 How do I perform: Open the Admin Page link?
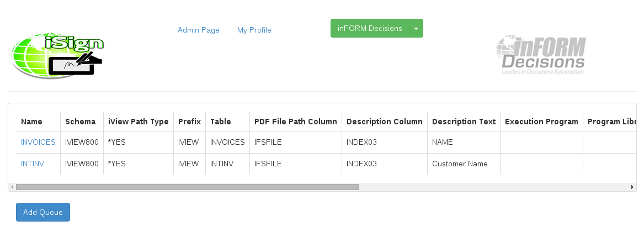coord(198,30)
